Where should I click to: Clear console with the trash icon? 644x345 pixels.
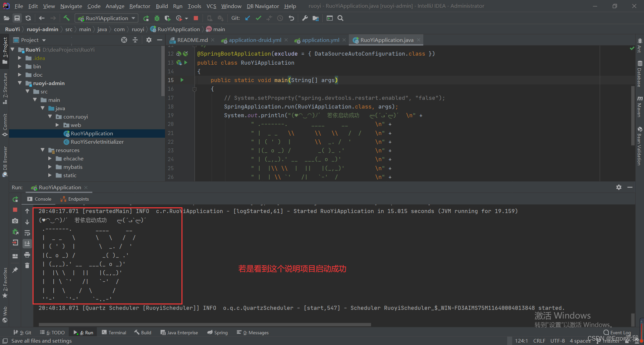click(x=27, y=266)
